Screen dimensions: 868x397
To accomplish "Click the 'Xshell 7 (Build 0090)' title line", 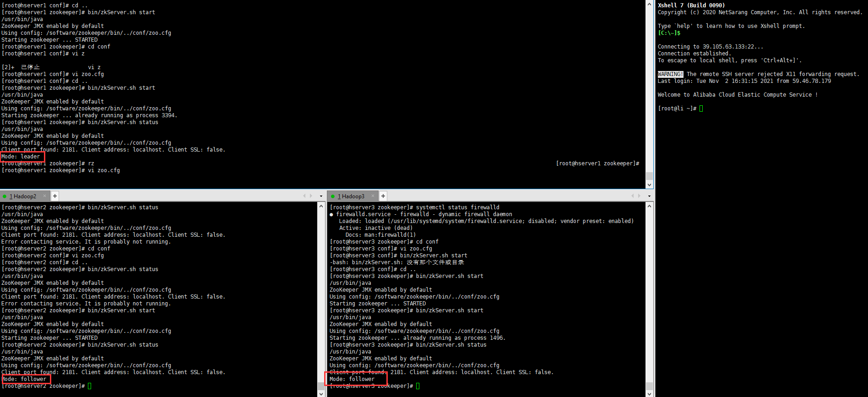I will pos(691,5).
